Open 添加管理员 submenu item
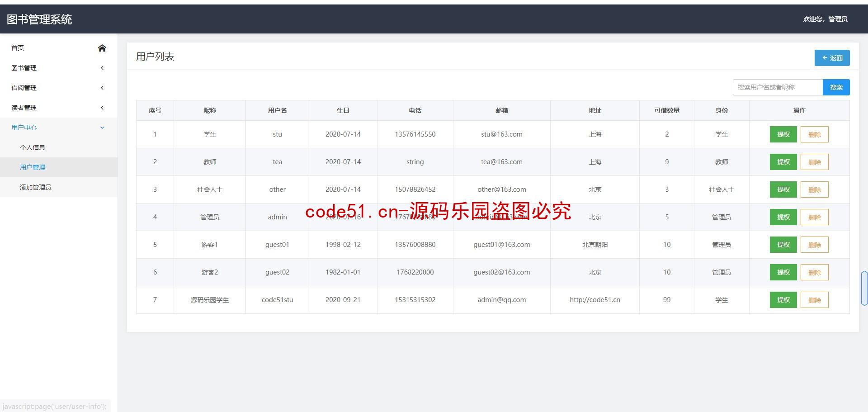 click(59, 187)
